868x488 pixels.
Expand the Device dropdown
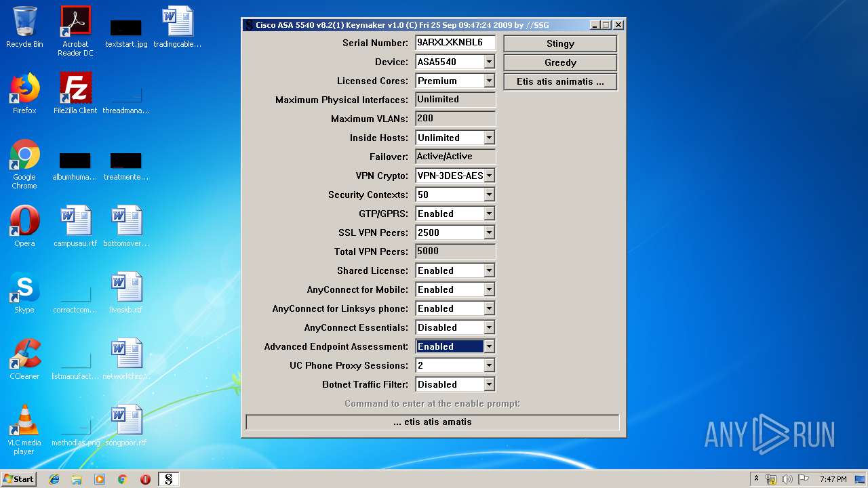490,62
